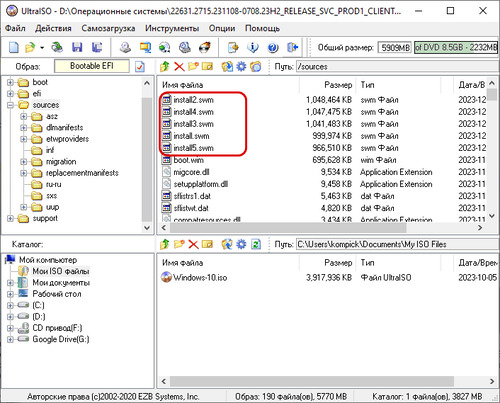Open the dropdown arrow beside Open icon

coord(42,48)
